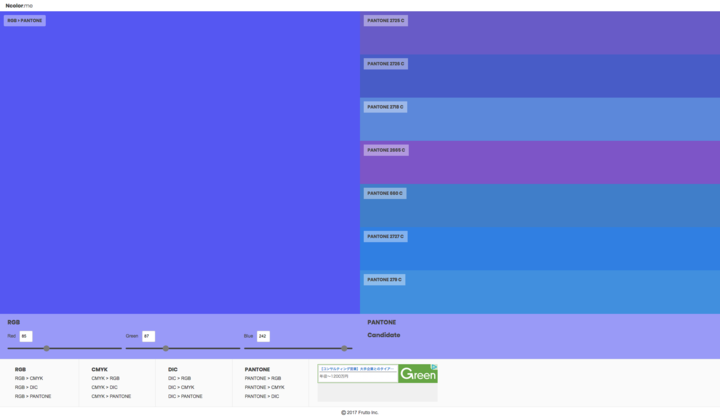Select the PANTONE 660 C swatch

(x=540, y=205)
